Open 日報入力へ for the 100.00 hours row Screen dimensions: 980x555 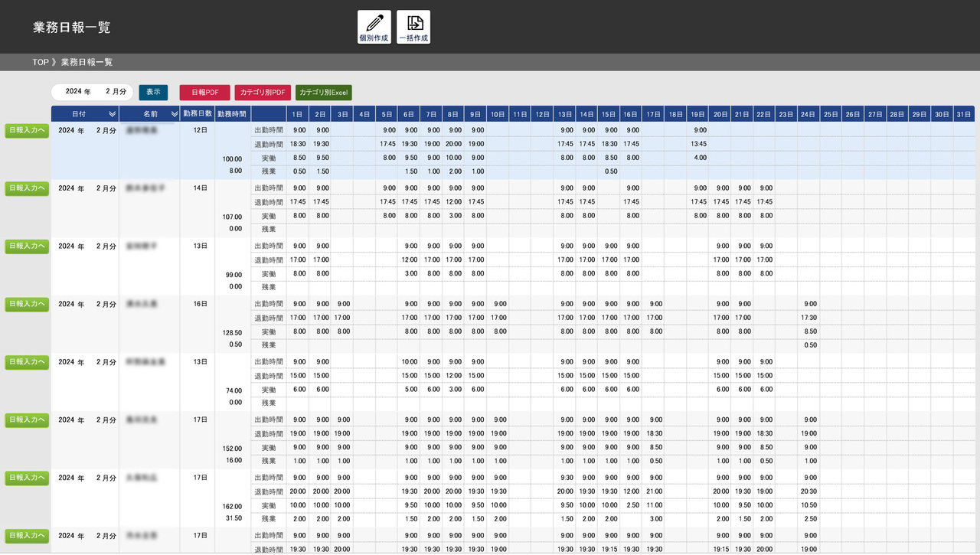coord(27,130)
